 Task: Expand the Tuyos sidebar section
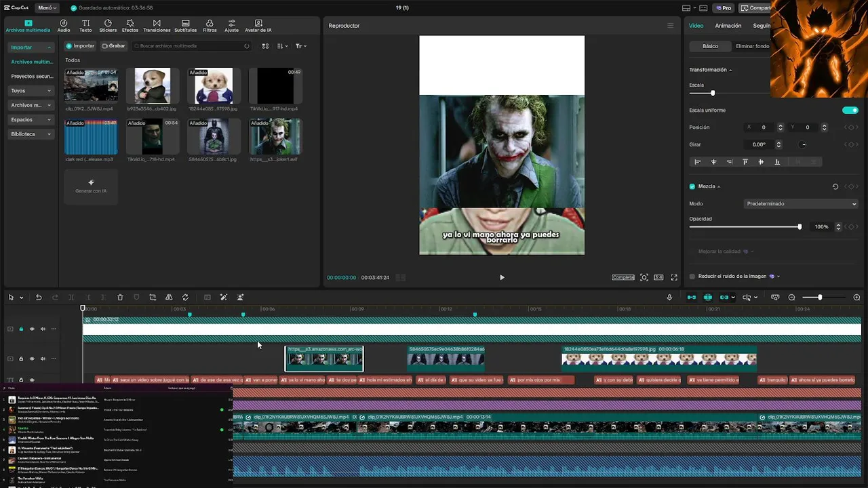point(31,91)
